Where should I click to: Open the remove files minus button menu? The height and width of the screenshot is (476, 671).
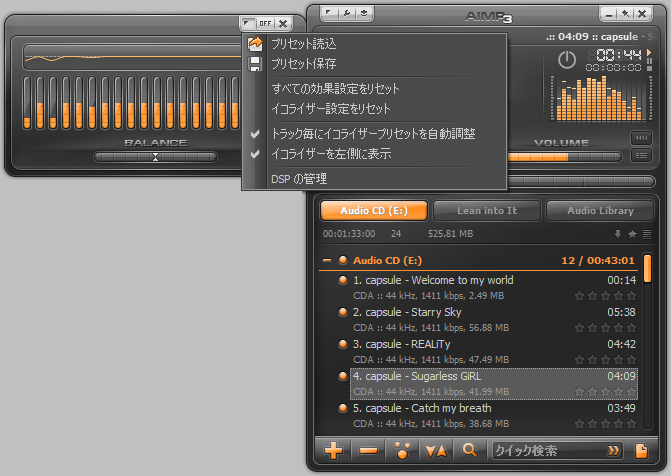click(x=368, y=451)
